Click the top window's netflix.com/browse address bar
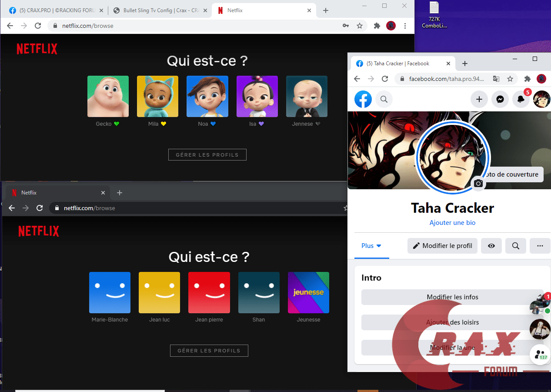Screen dimensions: 551x392 [196, 26]
